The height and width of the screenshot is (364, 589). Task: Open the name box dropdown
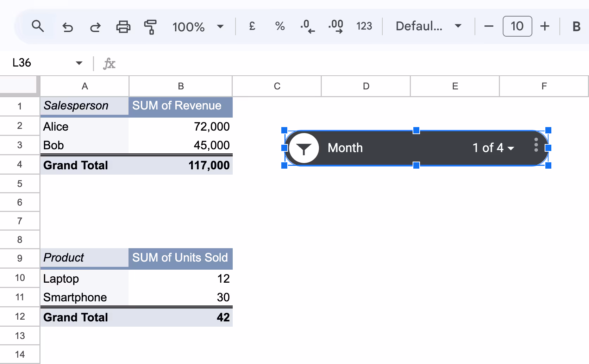coord(79,63)
